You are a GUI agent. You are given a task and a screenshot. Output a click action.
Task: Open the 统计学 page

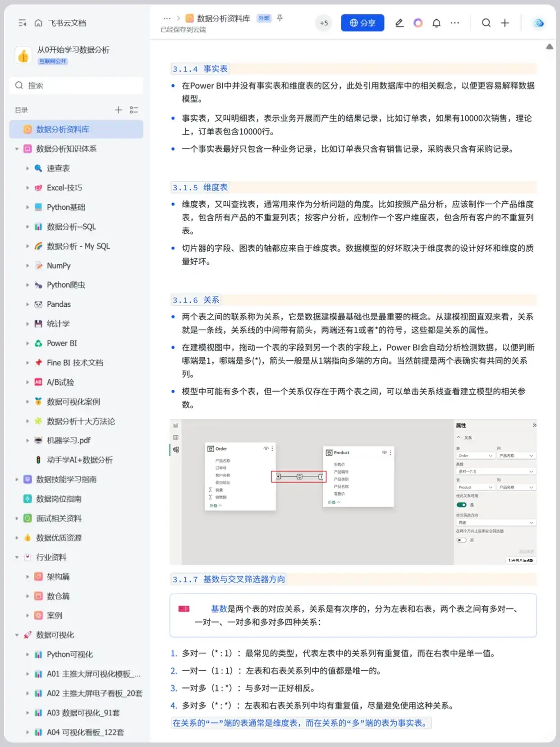coord(58,324)
